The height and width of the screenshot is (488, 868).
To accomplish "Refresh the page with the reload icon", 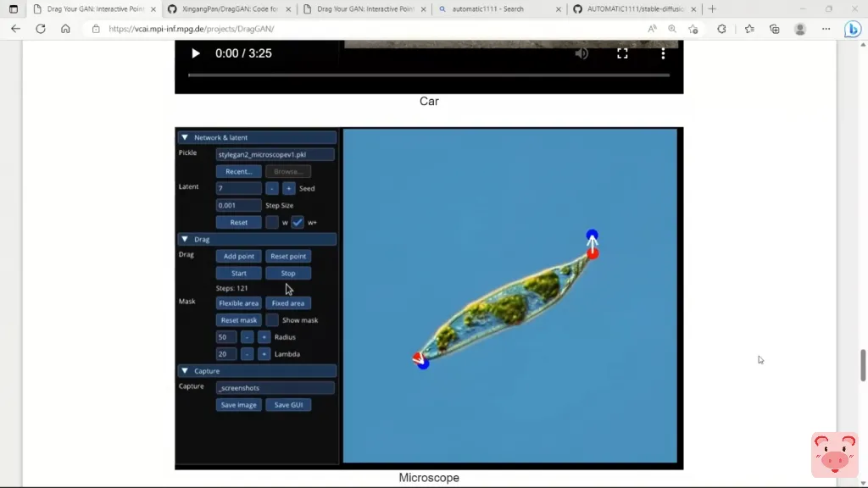I will pos(40,29).
